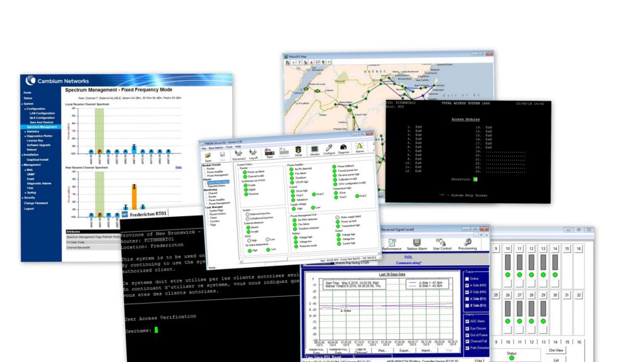Uncheck the AGC Alarm checkbox
The height and width of the screenshot is (362, 644).
(467, 321)
